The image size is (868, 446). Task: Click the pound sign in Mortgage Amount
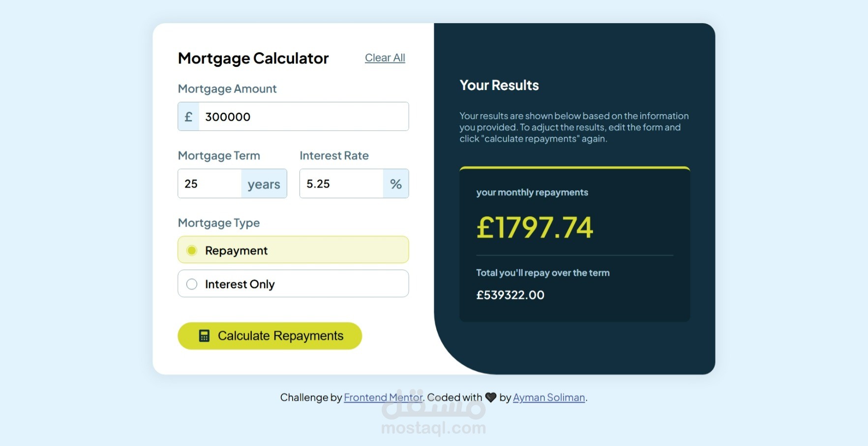click(188, 117)
